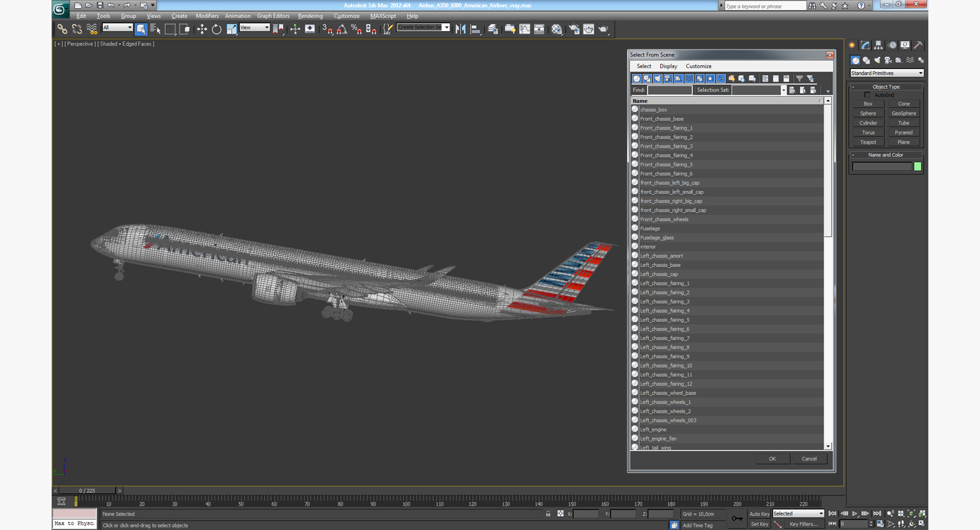This screenshot has height=530, width=980.
Task: Open Key Filters button
Action: tap(804, 524)
